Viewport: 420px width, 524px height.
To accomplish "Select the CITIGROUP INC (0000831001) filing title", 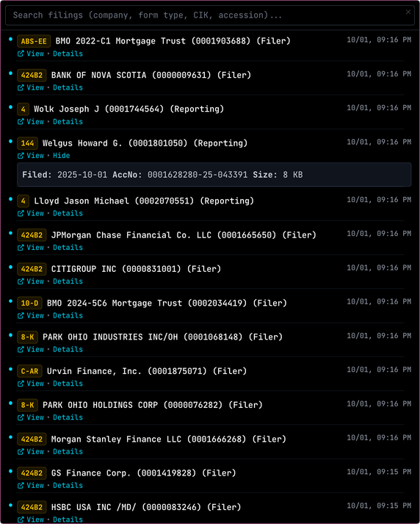I will 136,269.
